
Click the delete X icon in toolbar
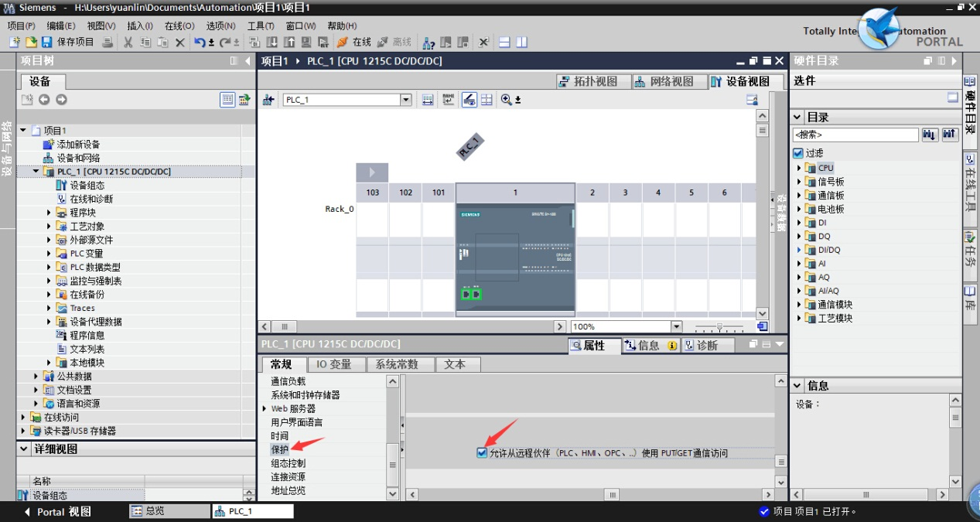[180, 42]
